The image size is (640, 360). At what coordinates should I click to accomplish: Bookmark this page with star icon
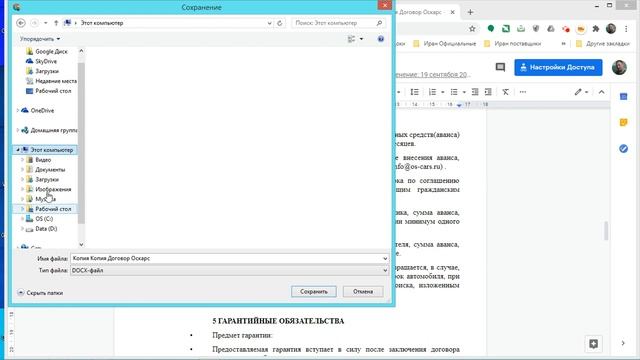pos(472,29)
